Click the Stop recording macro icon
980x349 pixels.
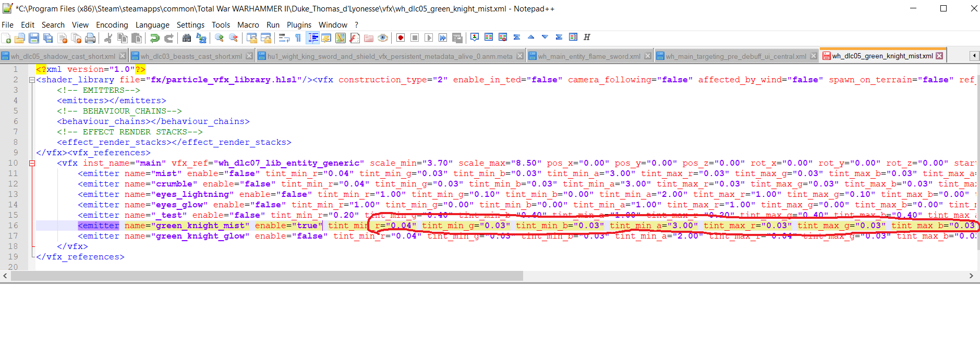point(415,38)
